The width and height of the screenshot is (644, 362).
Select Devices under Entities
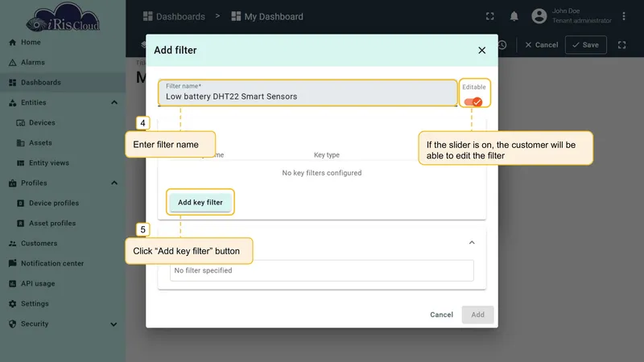[63, 123]
